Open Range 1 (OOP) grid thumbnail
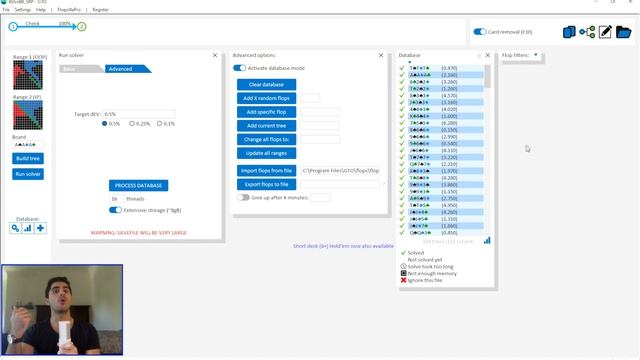This screenshot has width=640, height=360. 28,75
